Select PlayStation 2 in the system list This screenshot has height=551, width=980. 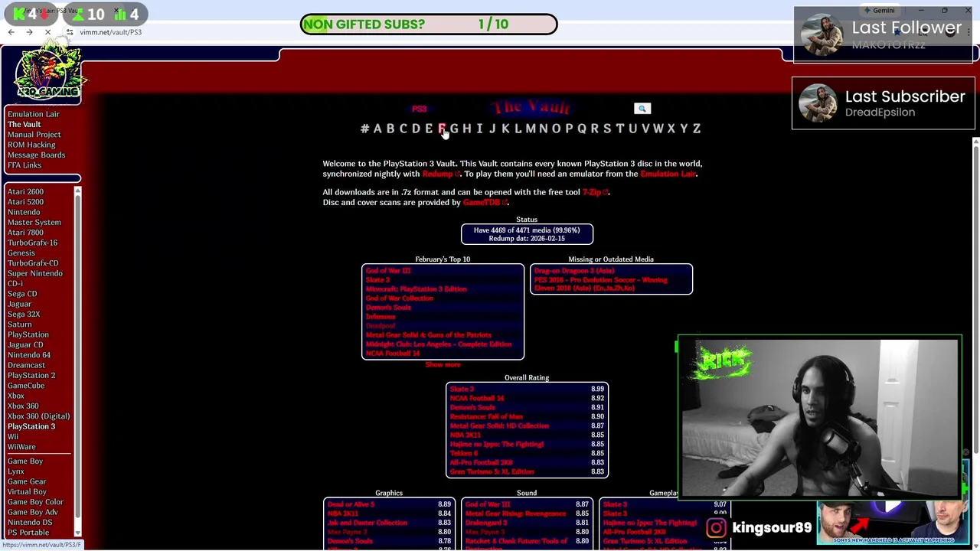point(31,375)
